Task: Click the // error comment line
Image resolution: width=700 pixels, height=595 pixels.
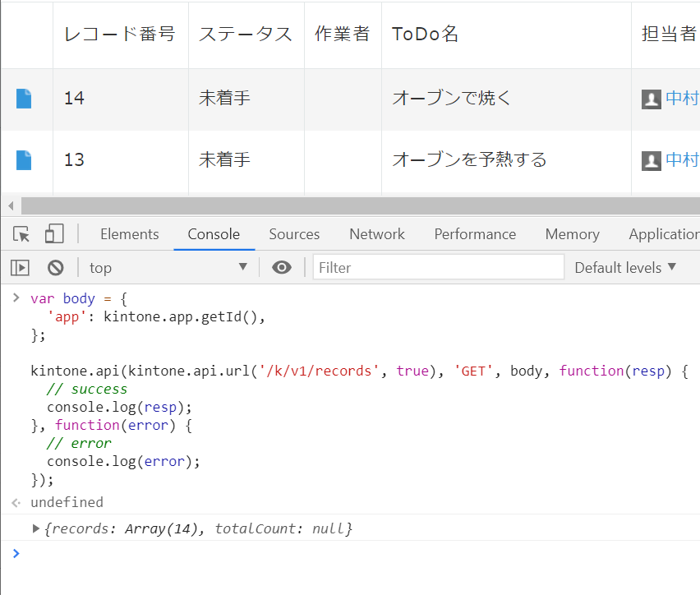Action: (x=79, y=444)
